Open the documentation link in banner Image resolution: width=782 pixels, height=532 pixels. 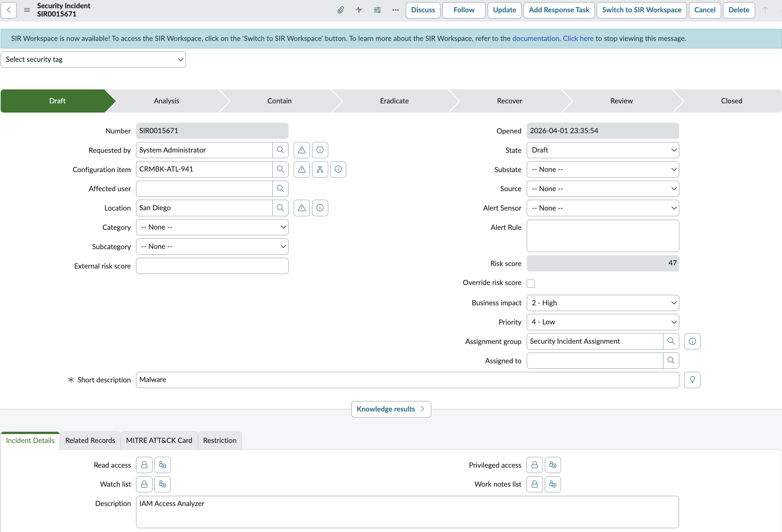click(x=536, y=38)
